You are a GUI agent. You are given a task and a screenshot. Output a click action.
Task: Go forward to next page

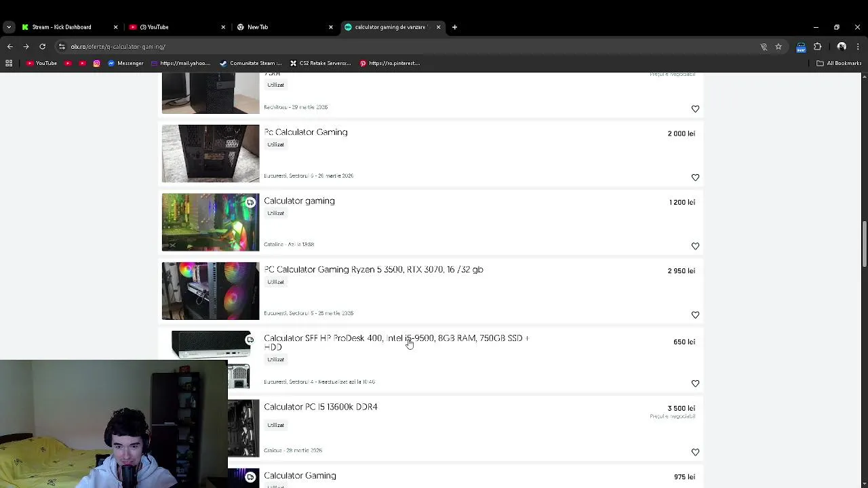coord(26,47)
